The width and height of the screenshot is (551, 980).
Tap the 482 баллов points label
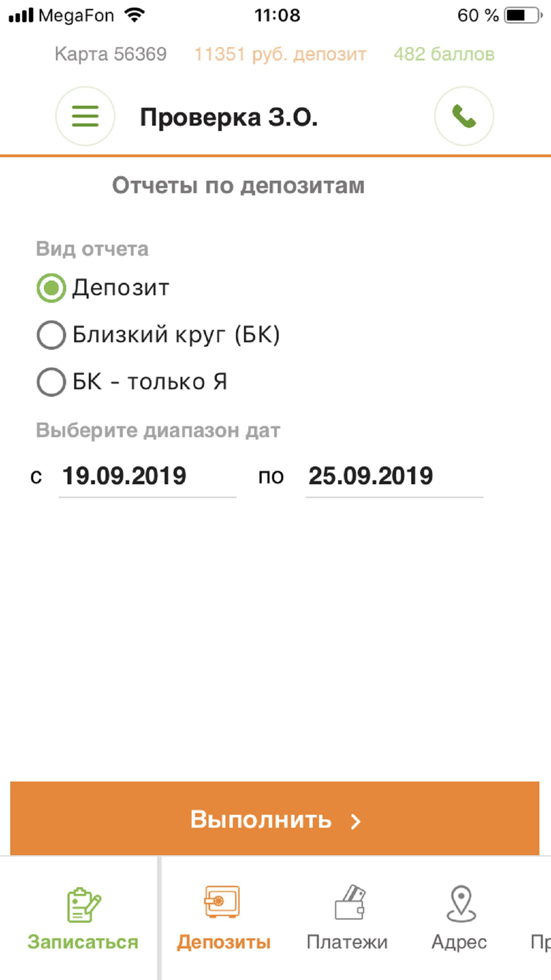coord(444,55)
